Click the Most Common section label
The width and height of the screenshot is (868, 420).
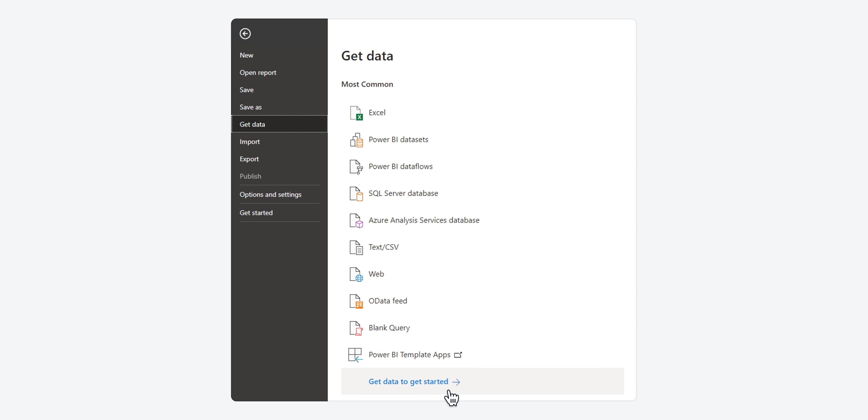(367, 84)
